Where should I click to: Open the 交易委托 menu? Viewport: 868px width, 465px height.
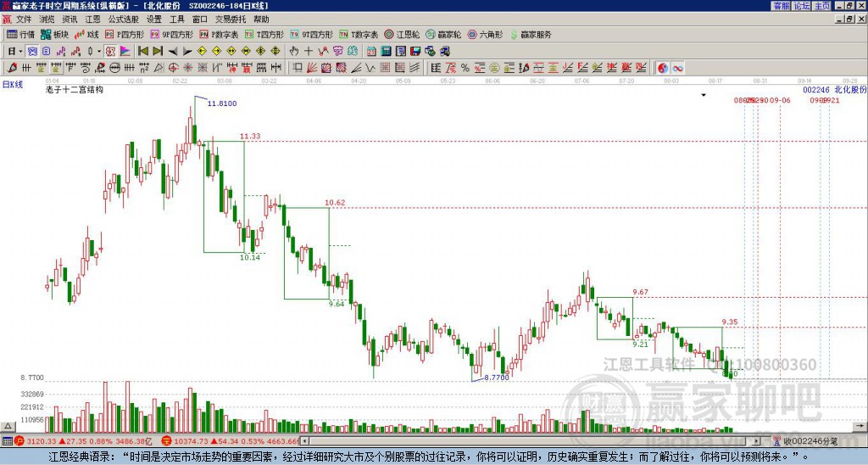[231, 20]
